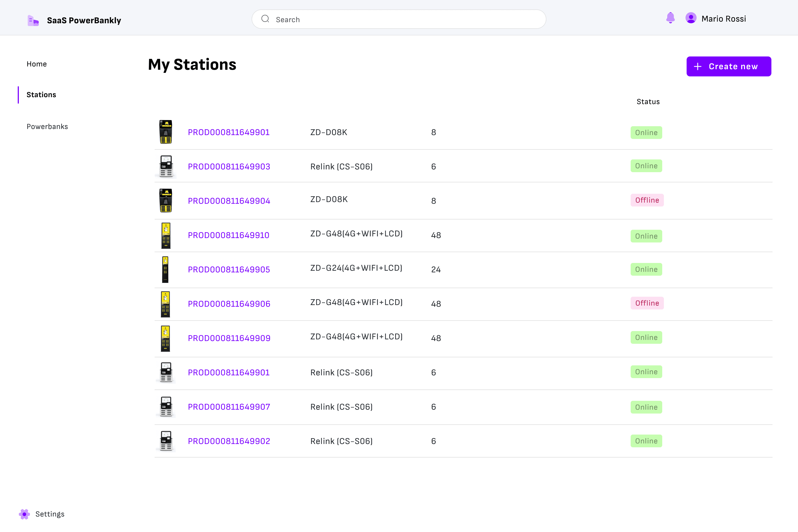Click thumbnail of station PROD000811649904
The image size is (798, 532).
click(x=166, y=200)
